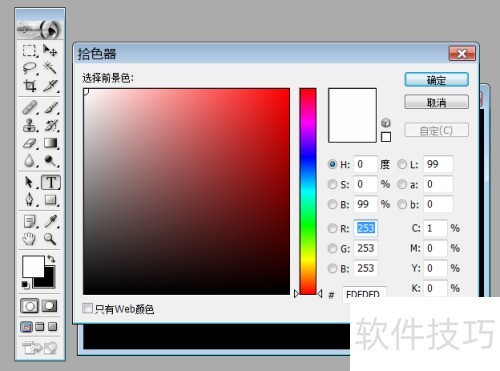Click the small web-safe color swatch
This screenshot has width=500, height=371.
[x=386, y=137]
